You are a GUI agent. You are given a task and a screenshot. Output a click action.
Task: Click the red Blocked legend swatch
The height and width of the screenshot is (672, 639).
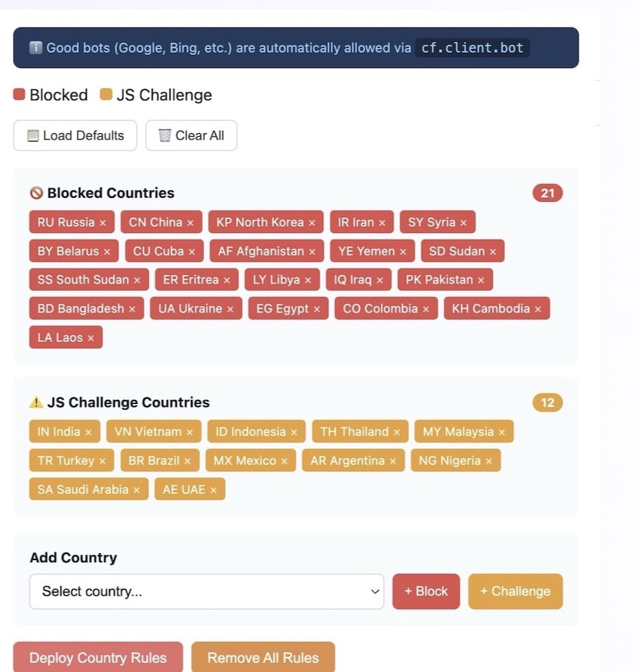(18, 94)
